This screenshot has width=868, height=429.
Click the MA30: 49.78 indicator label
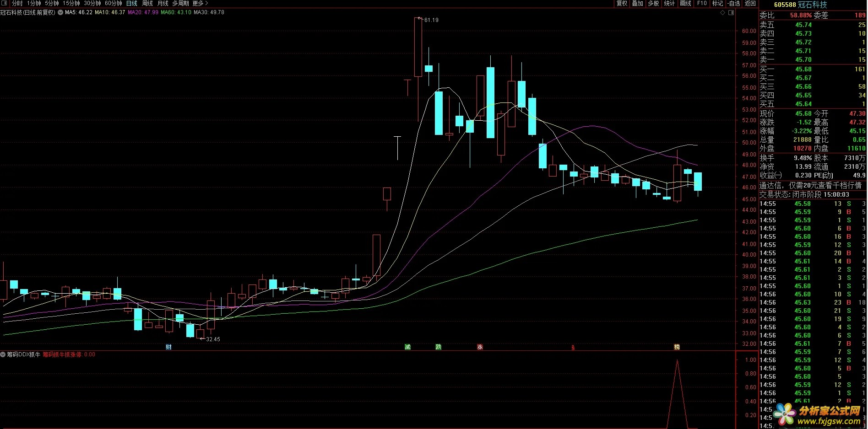pos(209,12)
